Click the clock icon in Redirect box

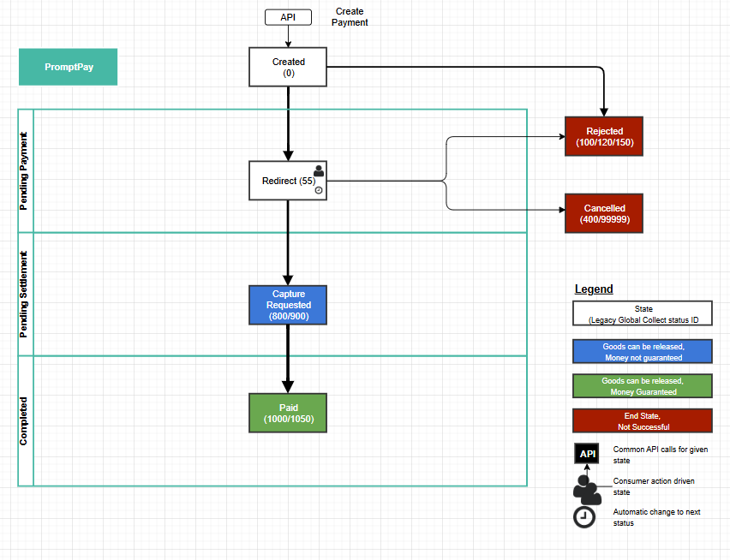pos(319,190)
